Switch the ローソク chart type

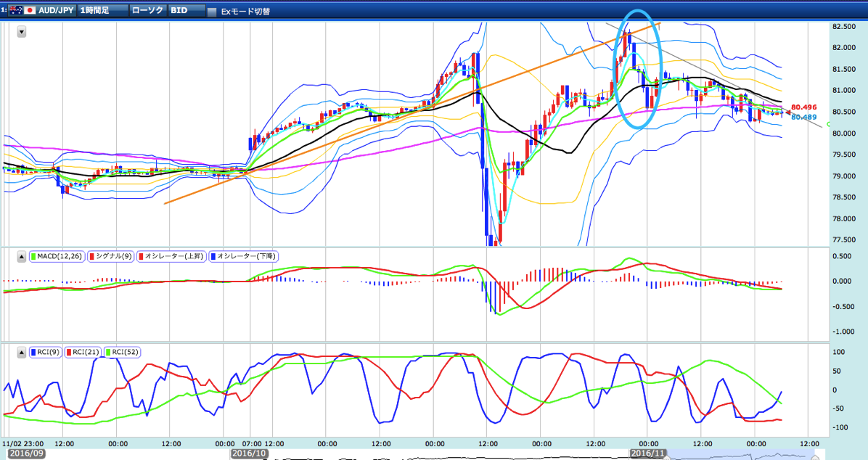(x=148, y=10)
